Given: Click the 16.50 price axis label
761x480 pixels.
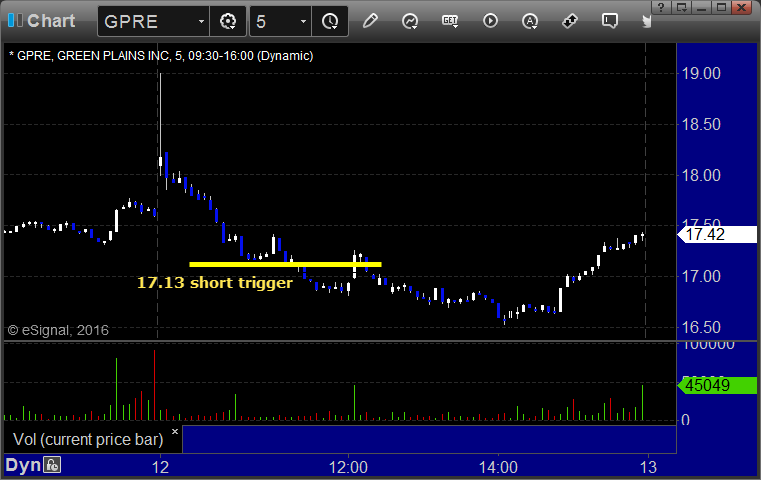Looking at the screenshot, I should click(x=701, y=328).
